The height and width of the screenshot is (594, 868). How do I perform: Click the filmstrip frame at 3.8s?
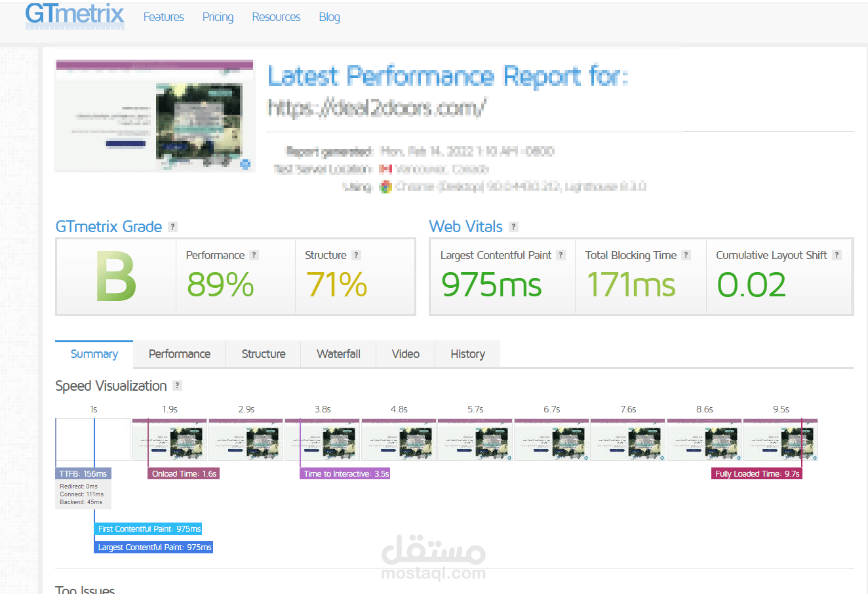coord(323,440)
